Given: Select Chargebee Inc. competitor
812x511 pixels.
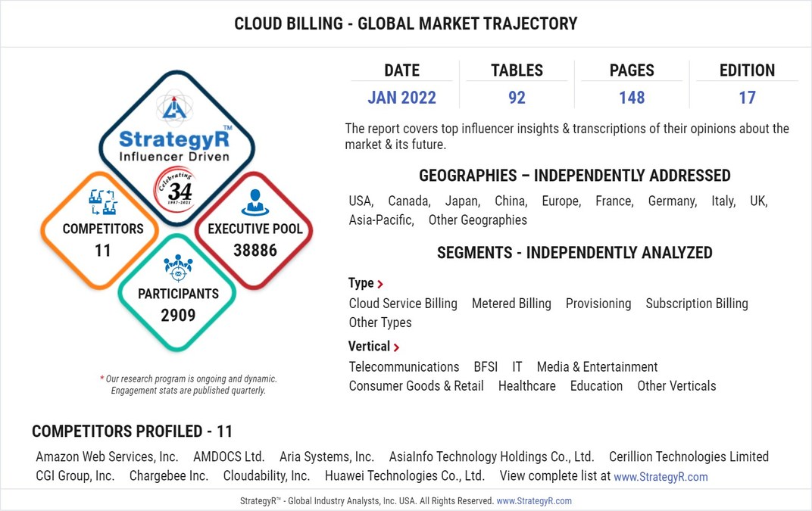Looking at the screenshot, I should pos(168,475).
